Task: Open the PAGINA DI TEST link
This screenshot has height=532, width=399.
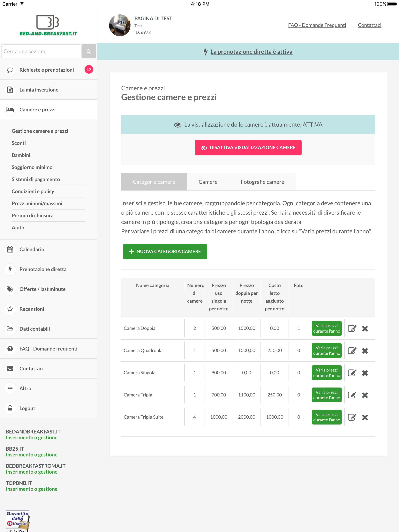Action: 153,18
